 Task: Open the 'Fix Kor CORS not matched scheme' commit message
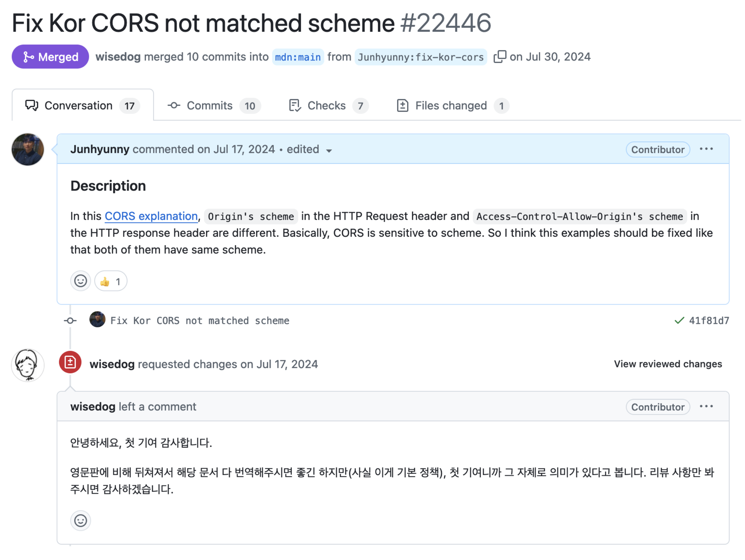point(200,320)
